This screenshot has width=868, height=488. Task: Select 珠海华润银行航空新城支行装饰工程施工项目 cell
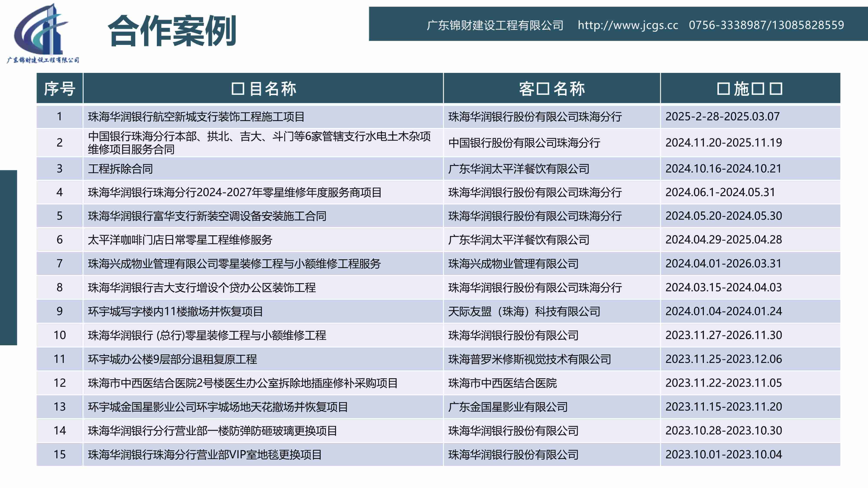pos(263,116)
